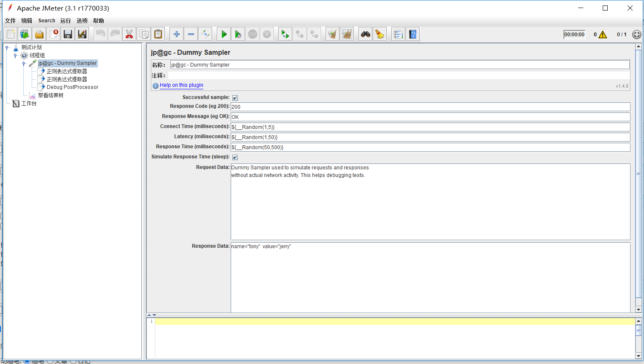Viewport: 644px width, 364px height.
Task: Open the Function Helper dialog icon
Action: coord(398,34)
